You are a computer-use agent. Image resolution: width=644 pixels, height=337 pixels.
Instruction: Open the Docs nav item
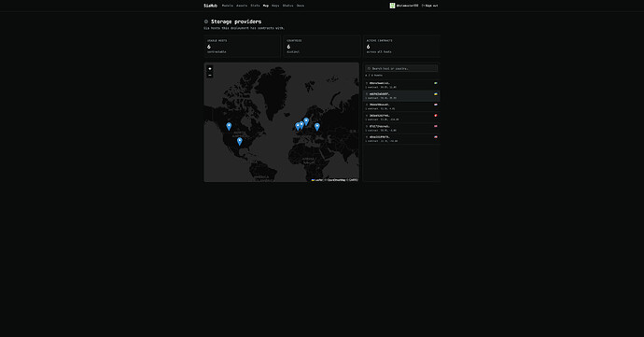(301, 6)
